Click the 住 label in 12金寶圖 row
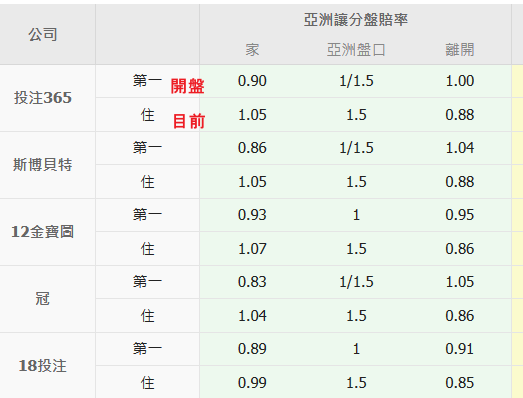Image resolution: width=523 pixels, height=398 pixels. click(147, 249)
